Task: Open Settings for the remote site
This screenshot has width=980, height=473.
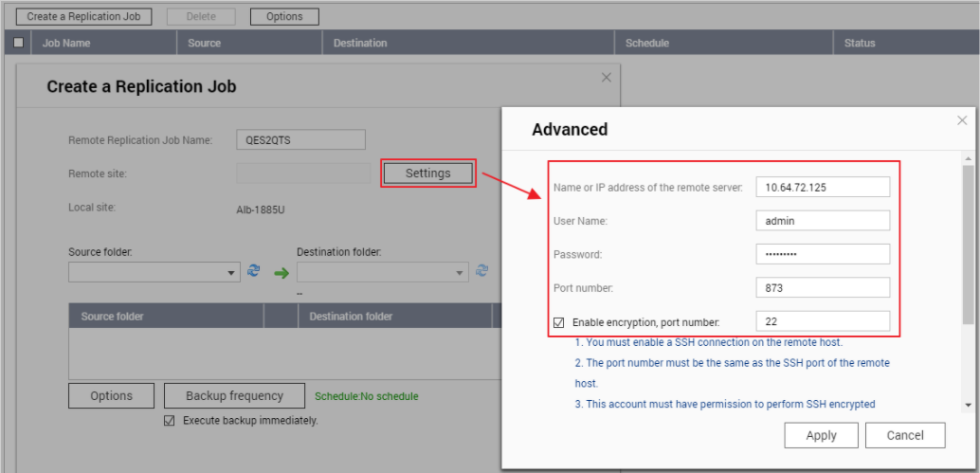Action: (427, 173)
